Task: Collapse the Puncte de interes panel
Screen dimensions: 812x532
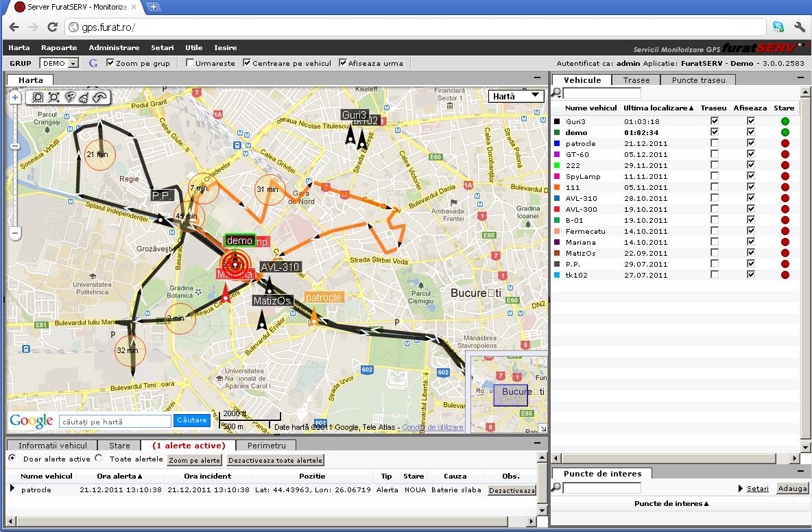Action: (800, 471)
